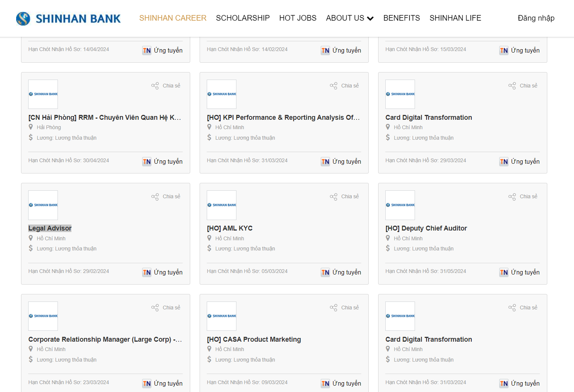574x392 pixels.
Task: Apply to Deputy Chief Auditor job
Action: click(519, 272)
